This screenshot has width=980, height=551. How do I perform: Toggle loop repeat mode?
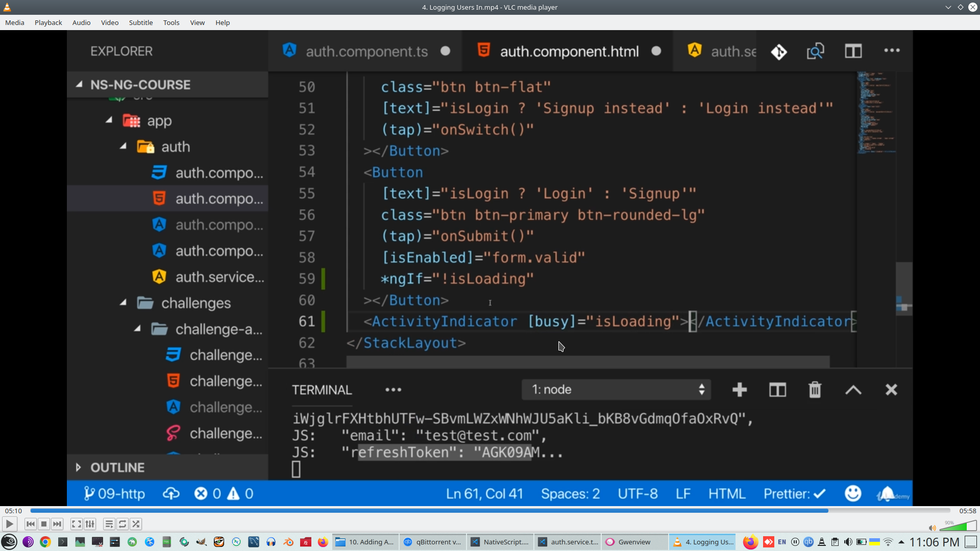point(122,524)
